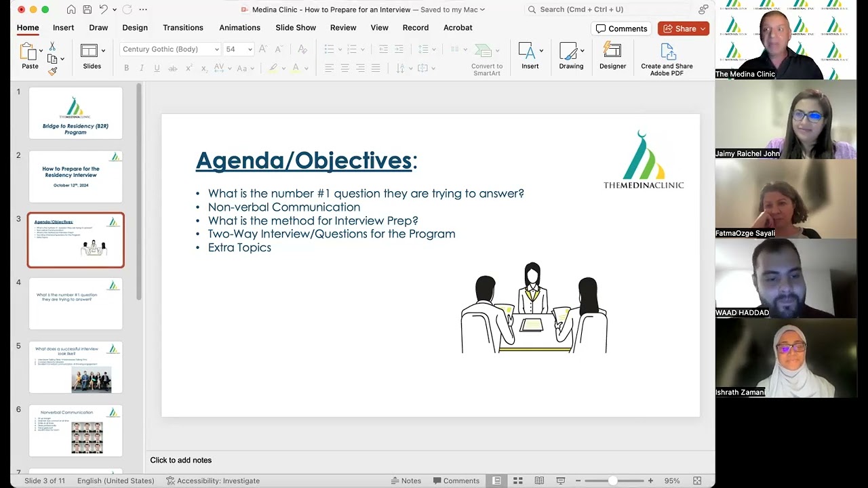This screenshot has height=488, width=868.
Task: Toggle subscript formatting
Action: (x=203, y=68)
